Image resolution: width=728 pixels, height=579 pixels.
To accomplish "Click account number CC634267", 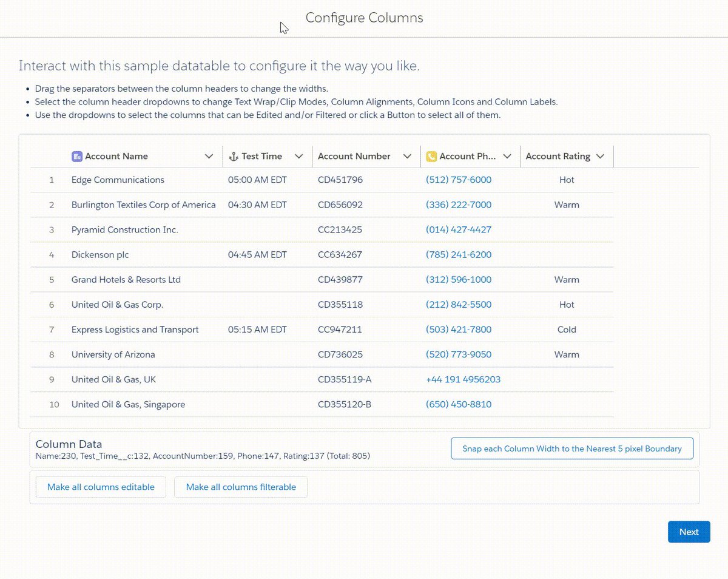I will click(340, 254).
